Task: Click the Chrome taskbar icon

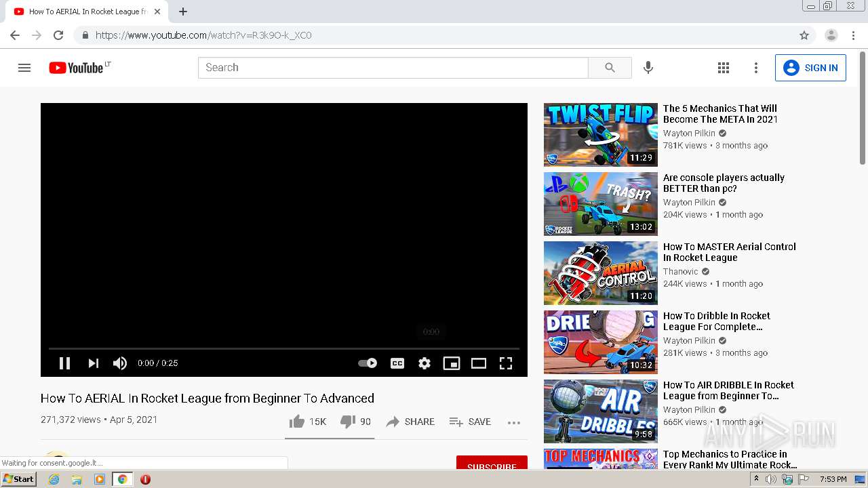Action: click(122, 479)
